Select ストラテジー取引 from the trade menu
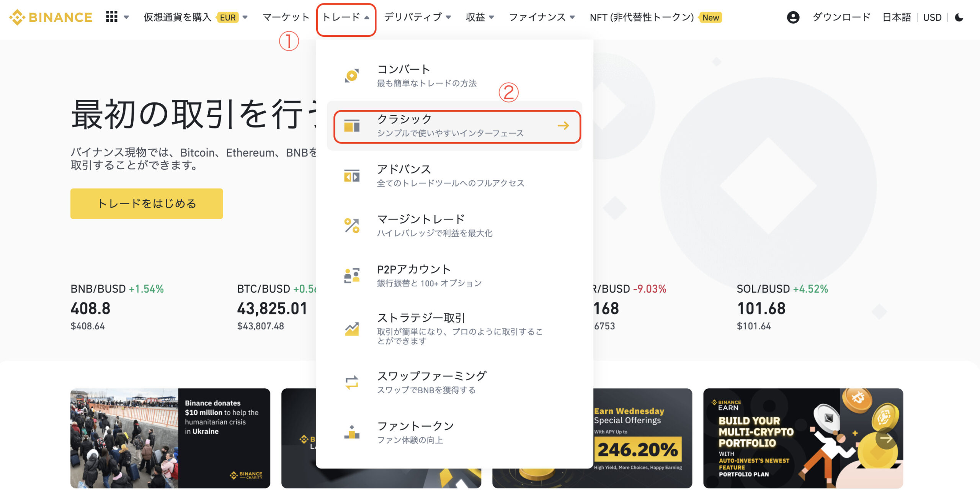Image resolution: width=980 pixels, height=504 pixels. point(454,329)
